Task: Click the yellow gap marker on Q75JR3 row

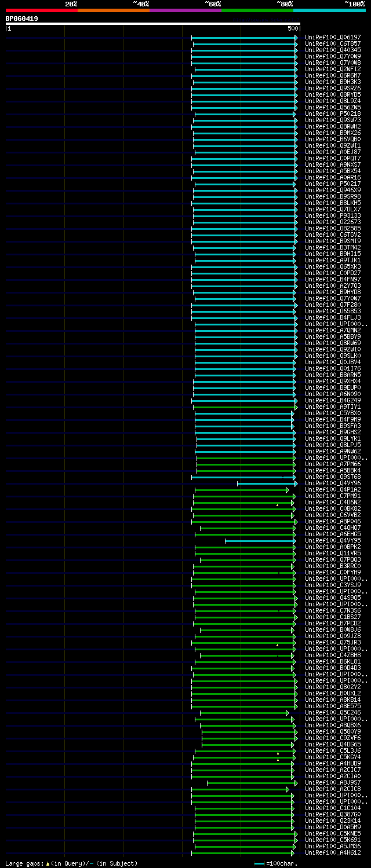Action: point(277,645)
